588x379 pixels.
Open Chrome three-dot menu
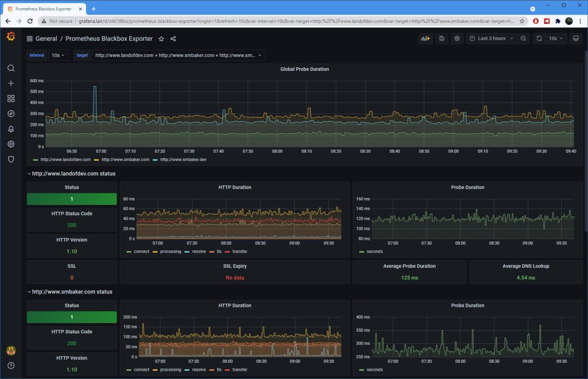tap(580, 21)
